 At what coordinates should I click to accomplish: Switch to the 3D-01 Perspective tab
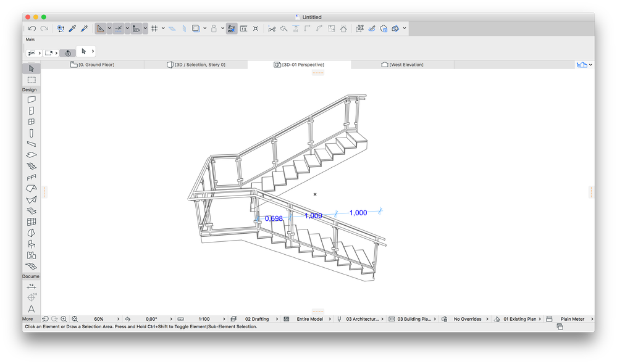point(299,64)
